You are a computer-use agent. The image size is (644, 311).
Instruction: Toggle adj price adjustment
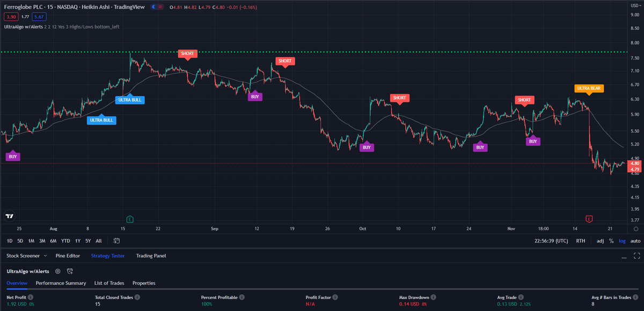point(600,241)
